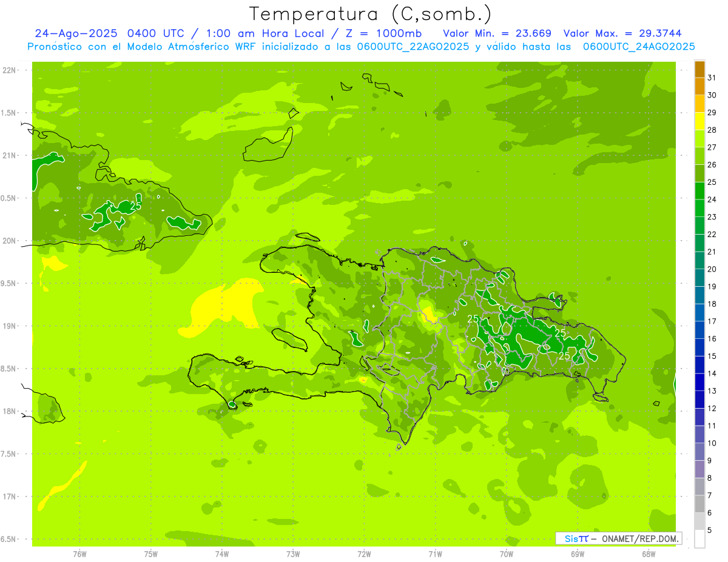The width and height of the screenshot is (728, 562).
Task: Click legend value 8
Action: tap(709, 478)
